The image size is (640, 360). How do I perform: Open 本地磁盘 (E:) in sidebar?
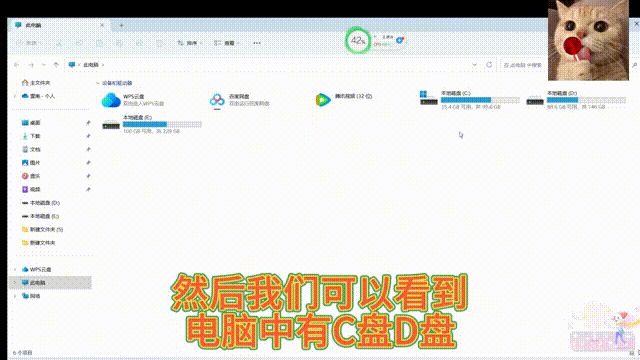pos(40,216)
